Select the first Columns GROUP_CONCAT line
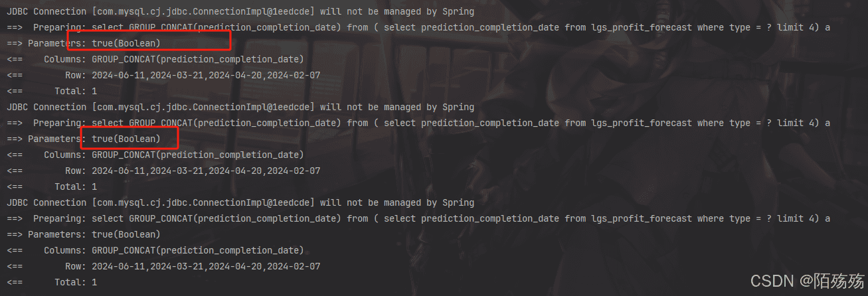The image size is (868, 296). point(155,59)
